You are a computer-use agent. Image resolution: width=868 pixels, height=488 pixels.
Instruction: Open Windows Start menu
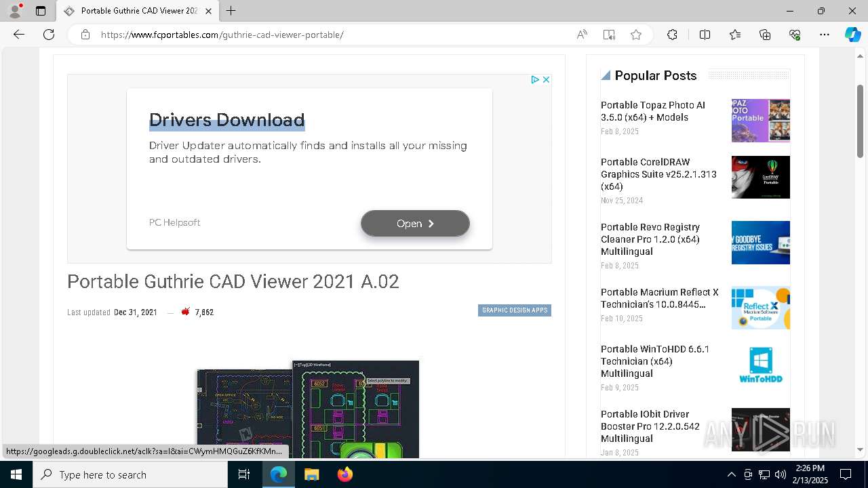pyautogui.click(x=16, y=474)
